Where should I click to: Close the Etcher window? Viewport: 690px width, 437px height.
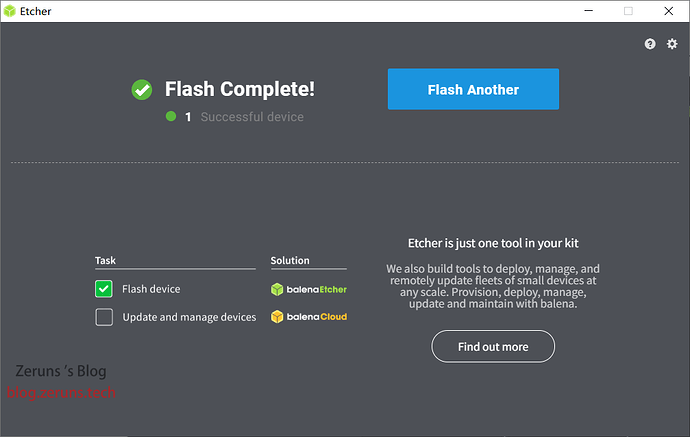[x=672, y=11]
